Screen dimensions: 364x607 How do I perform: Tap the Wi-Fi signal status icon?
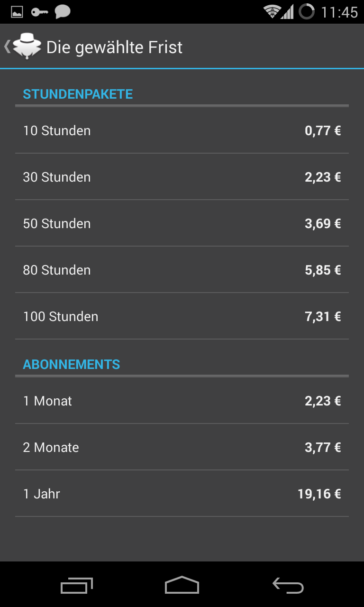pyautogui.click(x=272, y=12)
